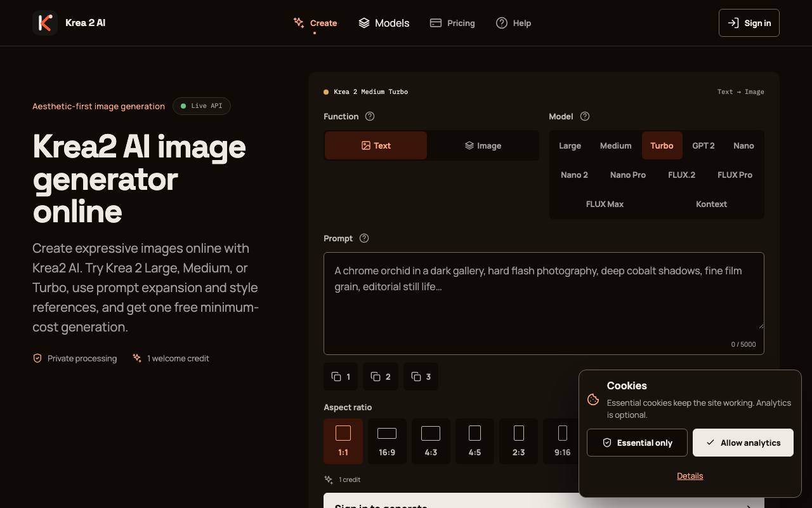Select 9:16 aspect ratio
The height and width of the screenshot is (508, 812).
coord(562,441)
